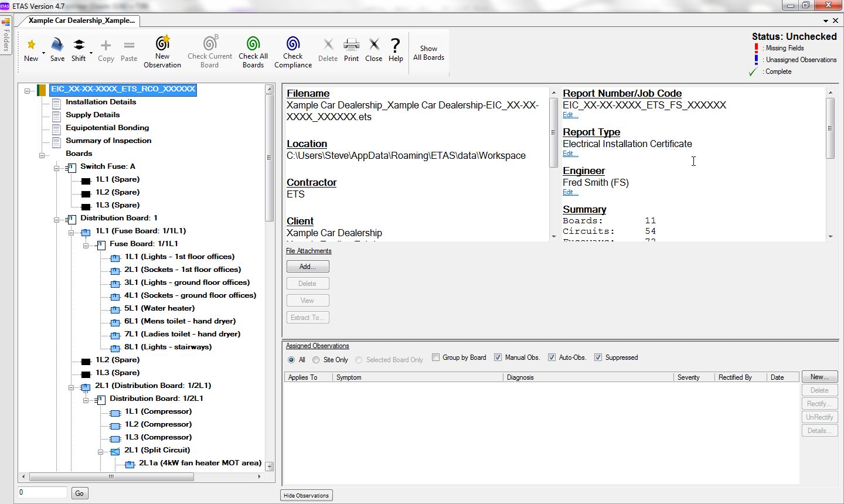Select Supply Details page

point(93,115)
